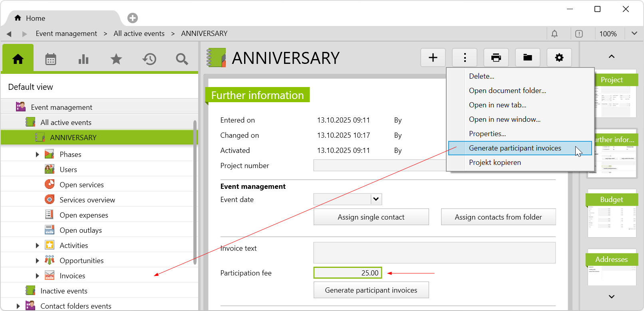644x311 pixels.
Task: Expand the Invoices tree node
Action: (37, 276)
